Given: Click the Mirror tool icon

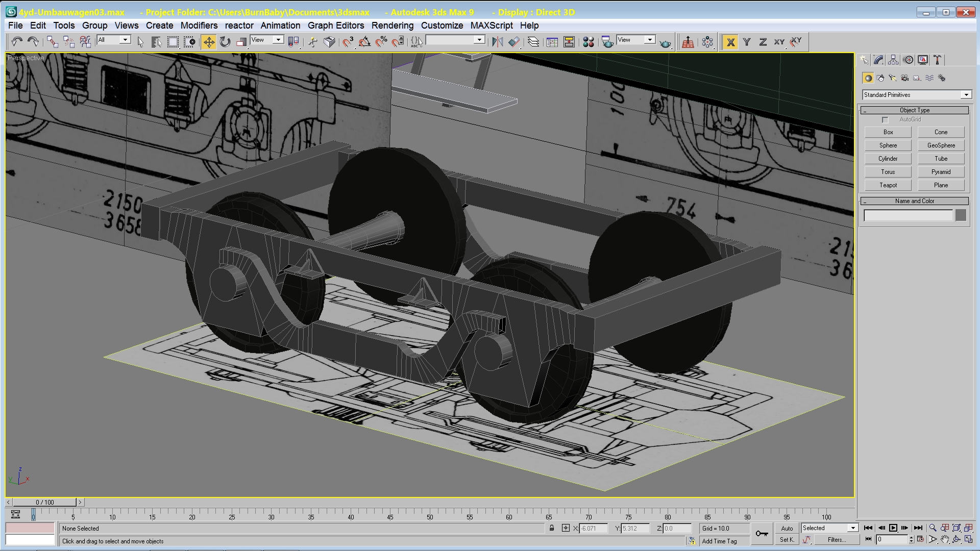Looking at the screenshot, I should [497, 42].
